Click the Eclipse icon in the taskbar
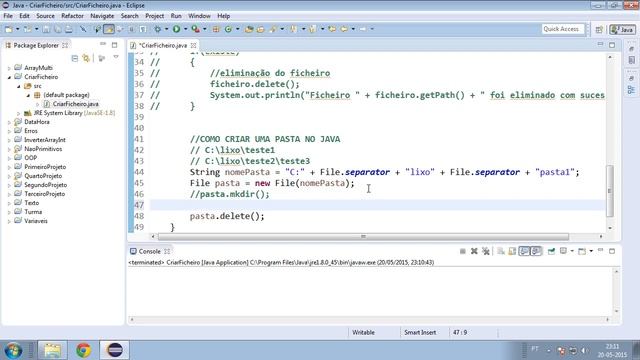This screenshot has height=360, width=640. (115, 350)
